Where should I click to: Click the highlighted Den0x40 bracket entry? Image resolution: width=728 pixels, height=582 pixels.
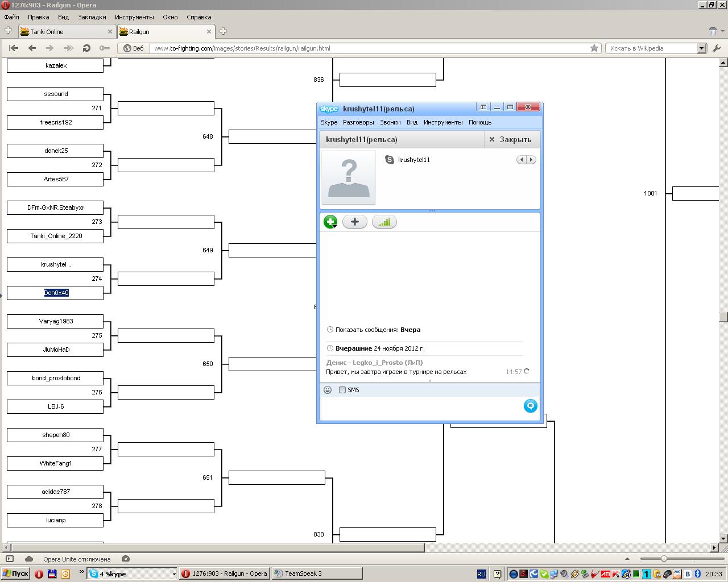click(55, 293)
